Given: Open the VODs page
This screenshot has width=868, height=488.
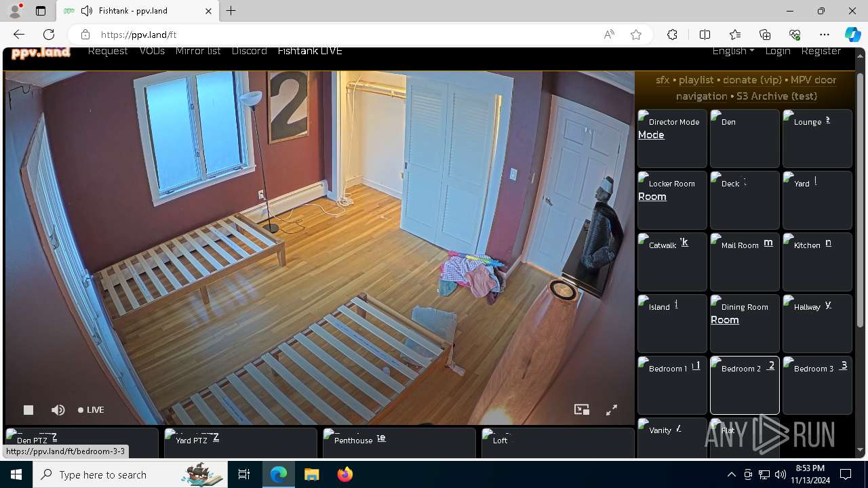Looking at the screenshot, I should pyautogui.click(x=152, y=51).
